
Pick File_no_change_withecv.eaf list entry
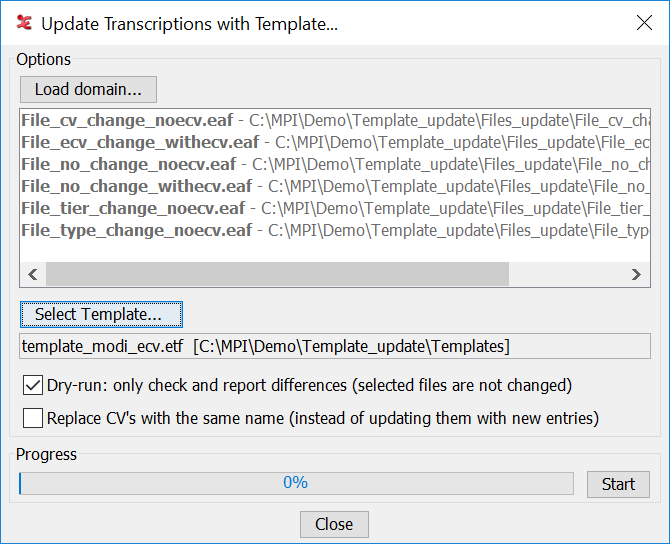[136, 186]
